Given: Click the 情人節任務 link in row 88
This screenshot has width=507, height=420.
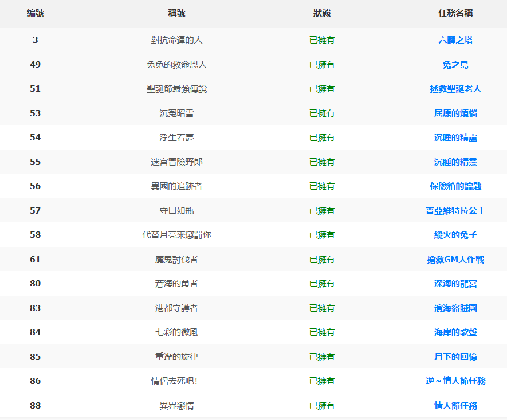Looking at the screenshot, I should click(x=455, y=406).
